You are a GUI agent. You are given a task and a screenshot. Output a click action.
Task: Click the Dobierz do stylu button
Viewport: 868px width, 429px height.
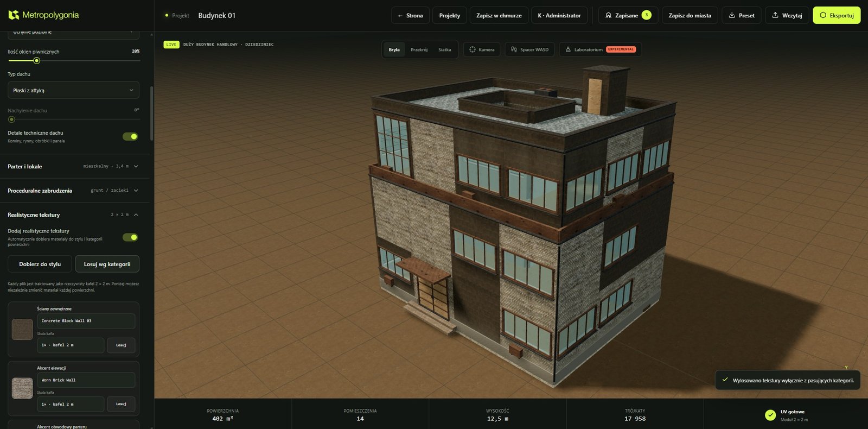[40, 264]
